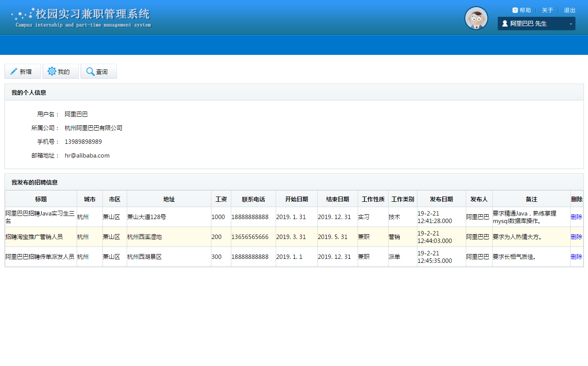The height and width of the screenshot is (366, 588).
Task: Open the 关于 link
Action: point(547,10)
